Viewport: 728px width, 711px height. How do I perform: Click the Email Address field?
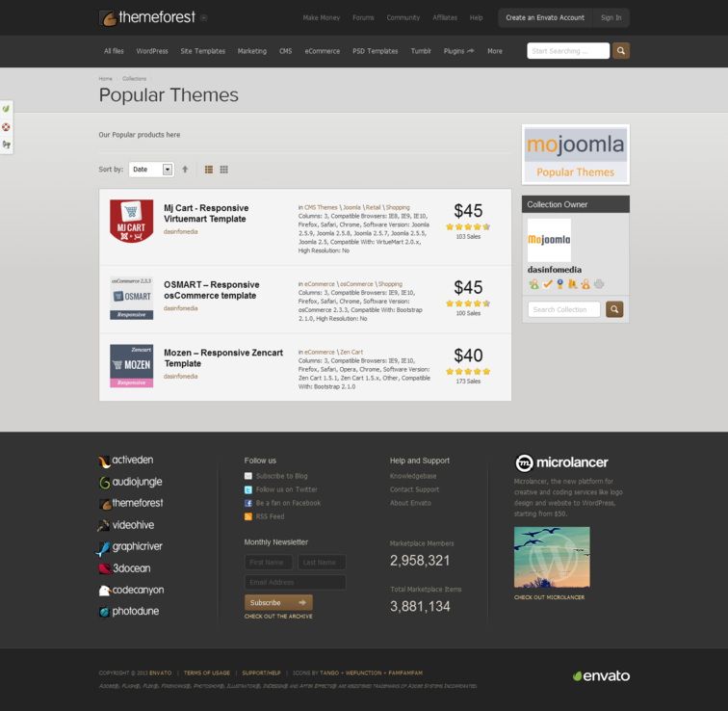[296, 582]
